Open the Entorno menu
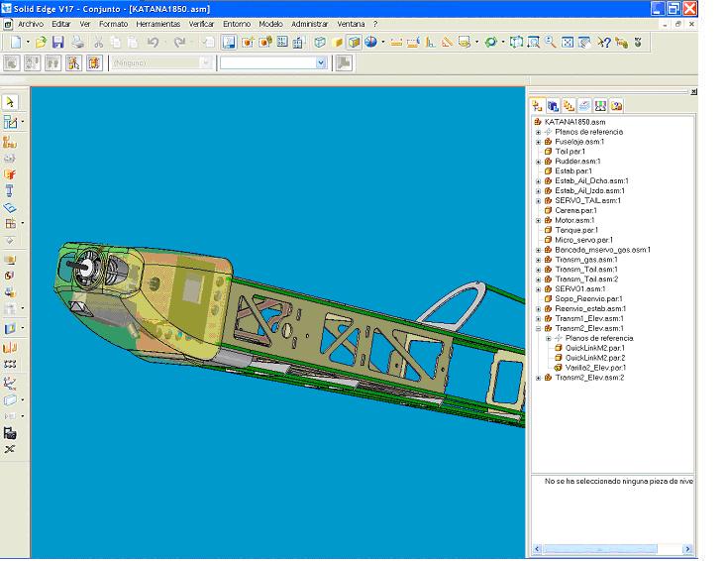The height and width of the screenshot is (561, 728). click(x=237, y=24)
